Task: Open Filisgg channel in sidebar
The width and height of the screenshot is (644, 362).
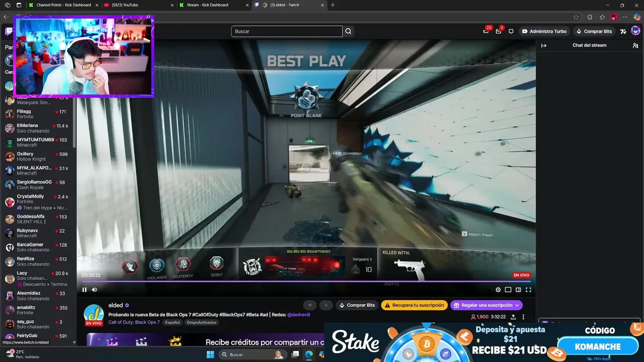Action: pos(38,114)
